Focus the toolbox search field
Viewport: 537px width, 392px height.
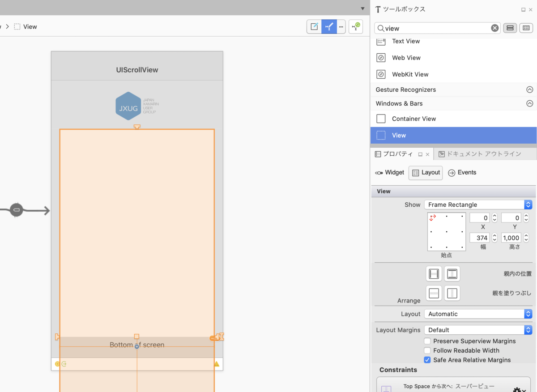[x=436, y=28]
